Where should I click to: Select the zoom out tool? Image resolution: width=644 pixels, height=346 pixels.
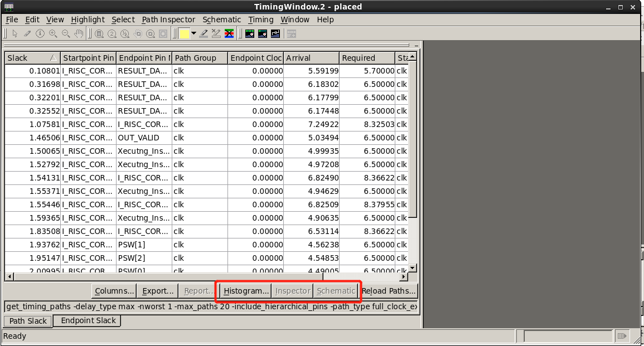[x=66, y=33]
